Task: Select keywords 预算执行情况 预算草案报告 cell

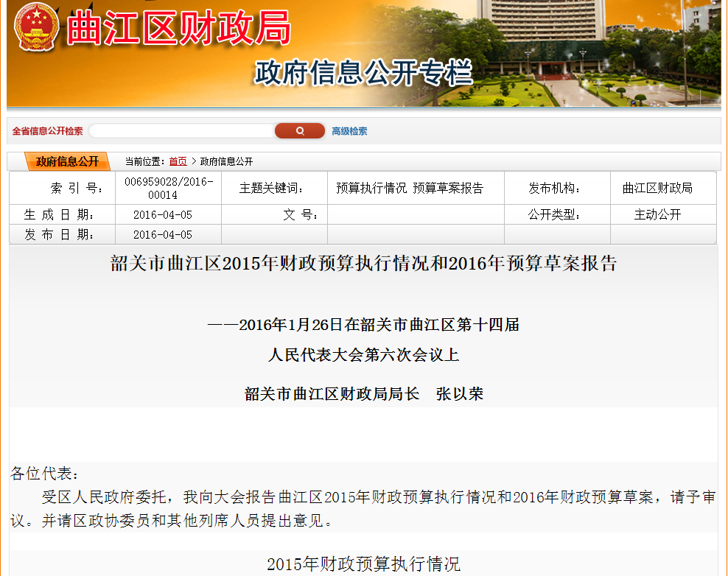Action: coord(416,188)
